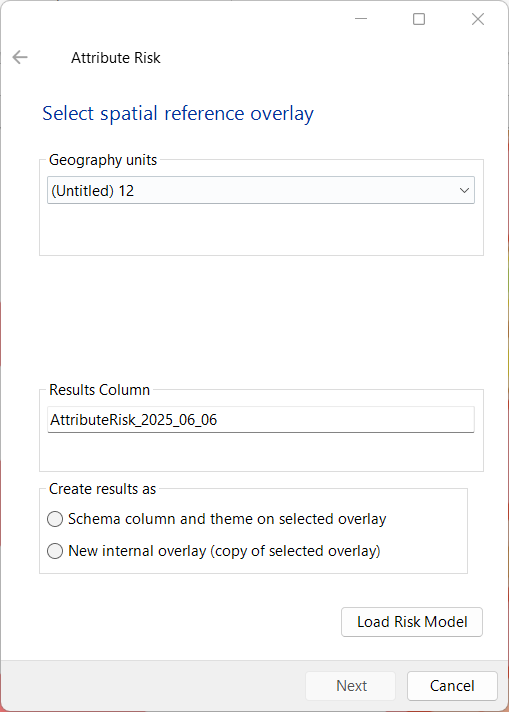This screenshot has width=509, height=712.
Task: Cancel the Attribute Risk wizard
Action: [x=452, y=686]
